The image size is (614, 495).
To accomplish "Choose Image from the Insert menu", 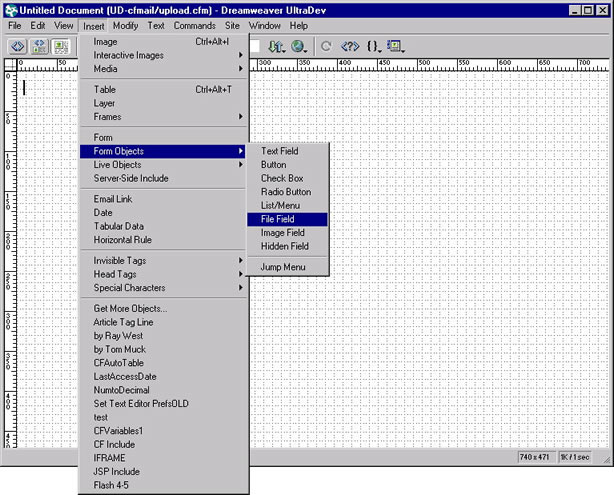I will [163, 42].
